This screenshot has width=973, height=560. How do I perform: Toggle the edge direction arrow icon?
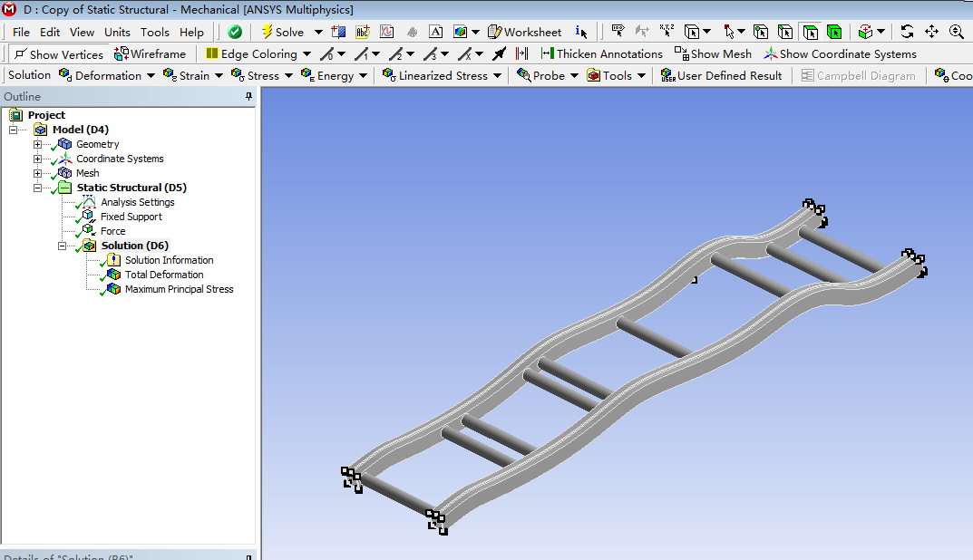point(499,54)
